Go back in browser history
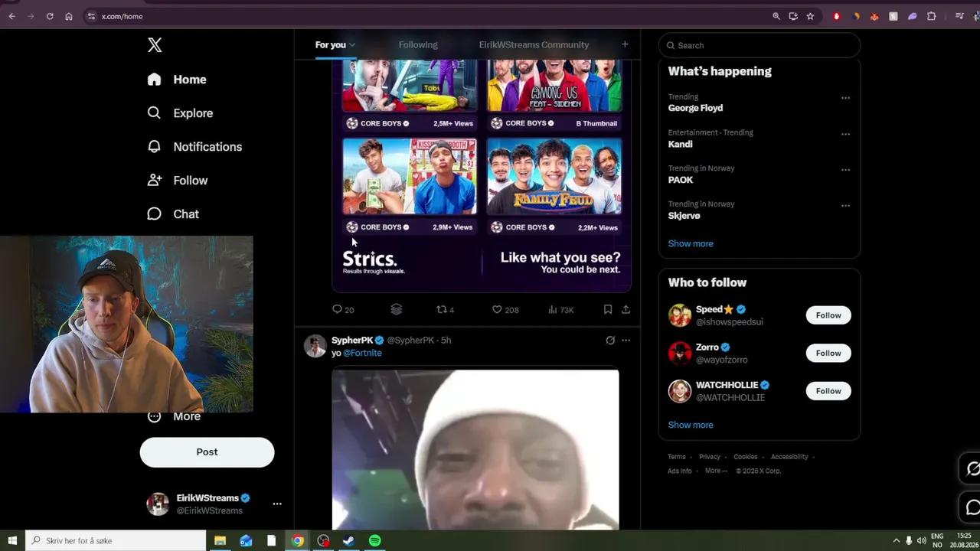The height and width of the screenshot is (551, 980). pyautogui.click(x=11, y=16)
